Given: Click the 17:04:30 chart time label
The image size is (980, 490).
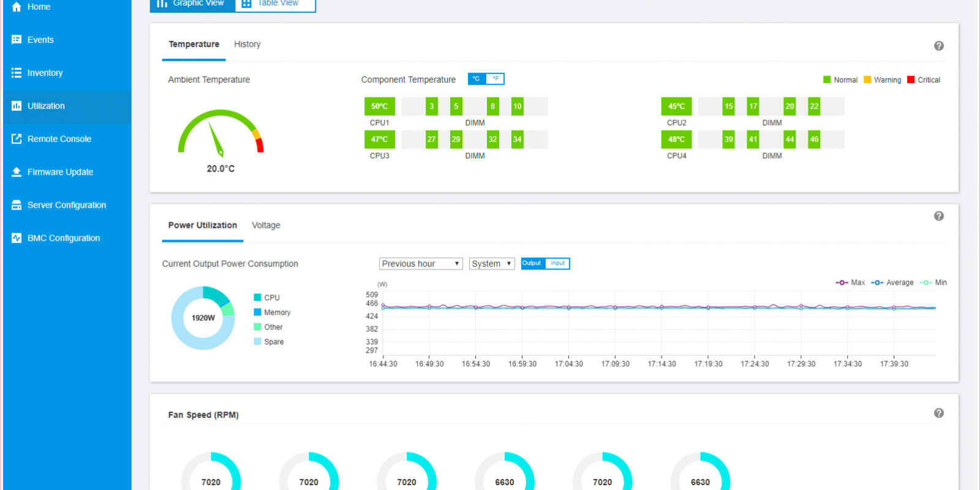Looking at the screenshot, I should [x=569, y=364].
